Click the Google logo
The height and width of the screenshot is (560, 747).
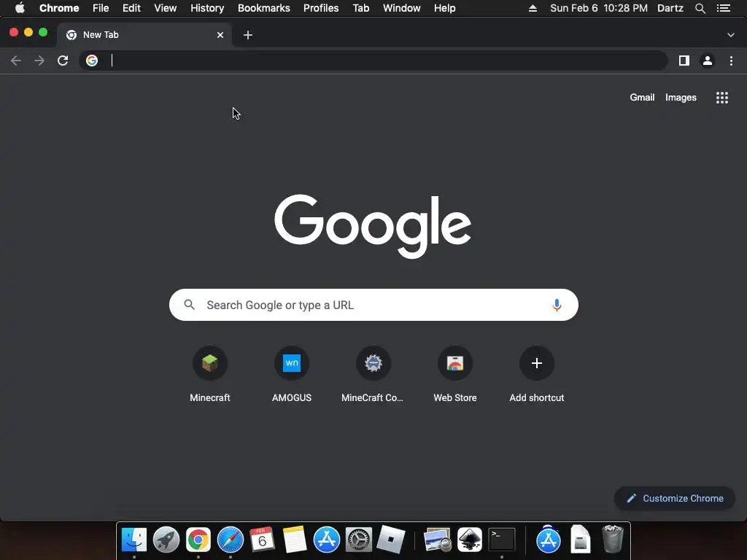click(x=373, y=226)
